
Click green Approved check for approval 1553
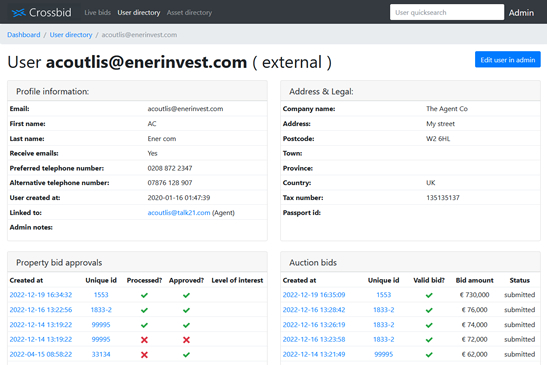[186, 295]
